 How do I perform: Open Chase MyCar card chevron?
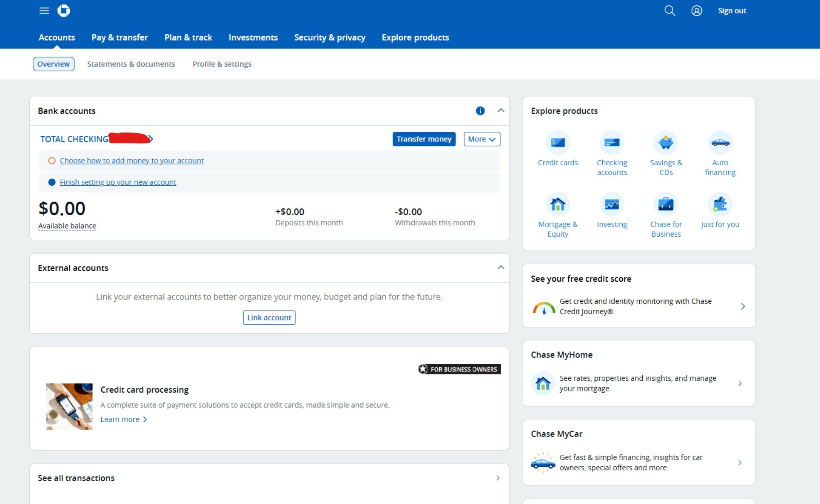[x=740, y=462]
